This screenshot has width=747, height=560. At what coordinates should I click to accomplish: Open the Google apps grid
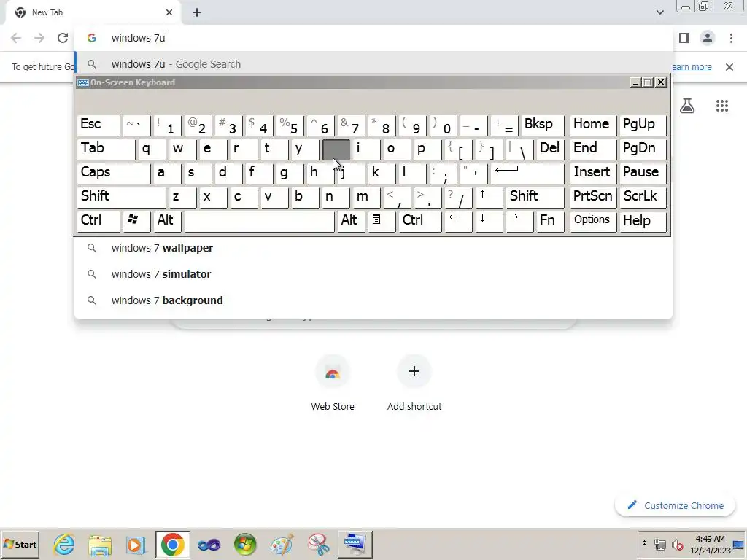(x=722, y=105)
